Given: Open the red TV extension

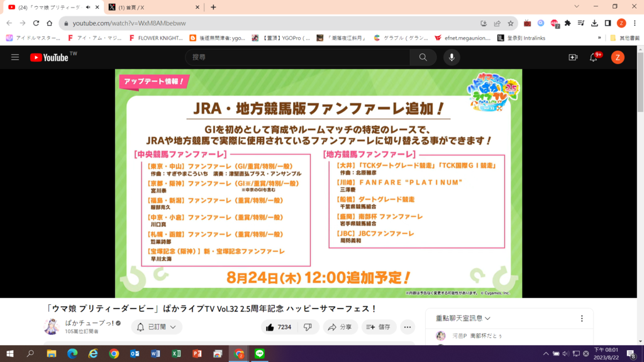Looking at the screenshot, I should (x=528, y=23).
